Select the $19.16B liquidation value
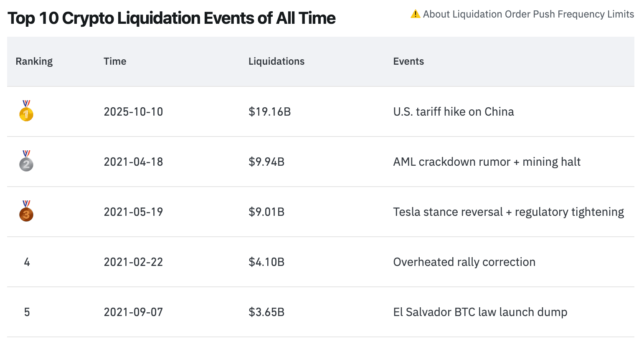The image size is (644, 344). point(269,111)
